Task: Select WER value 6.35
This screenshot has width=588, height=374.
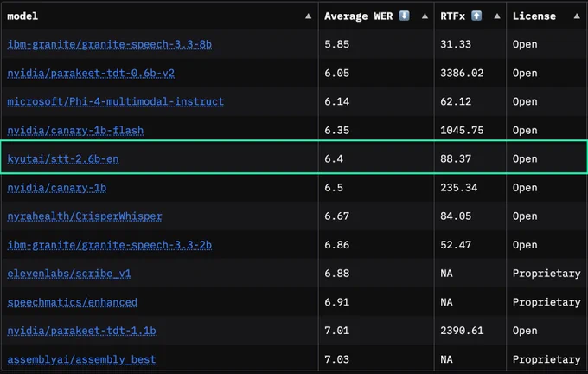Action: coord(336,131)
